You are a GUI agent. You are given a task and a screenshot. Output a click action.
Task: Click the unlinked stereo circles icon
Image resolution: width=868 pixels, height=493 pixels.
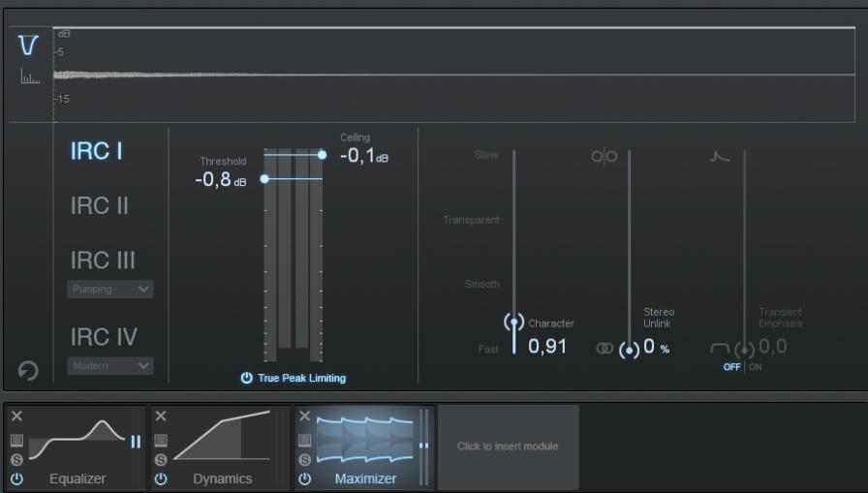click(x=604, y=157)
